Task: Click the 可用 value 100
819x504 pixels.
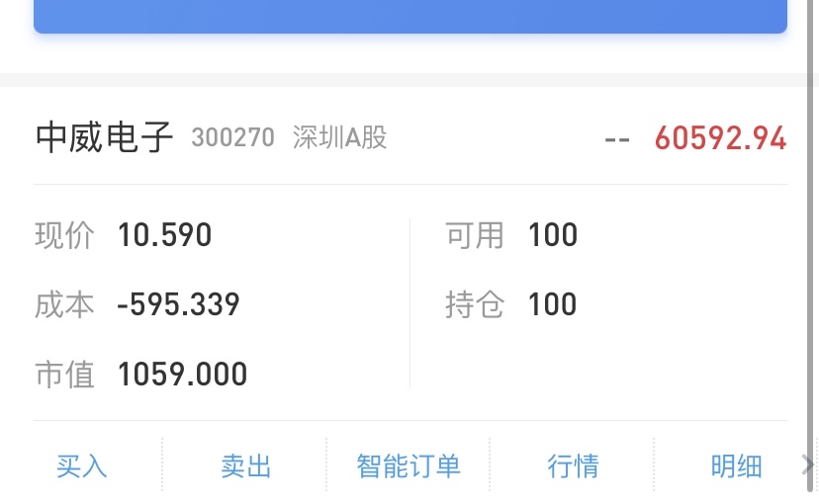Action: point(553,235)
